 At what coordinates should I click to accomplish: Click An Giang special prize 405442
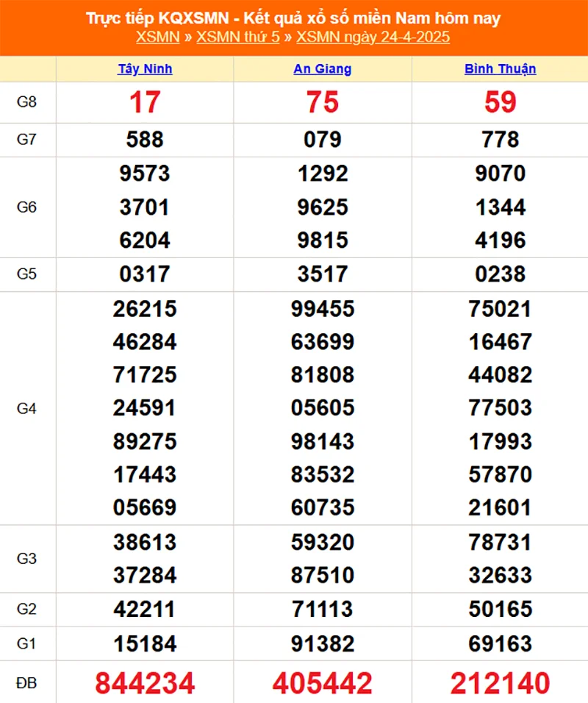coord(322,683)
